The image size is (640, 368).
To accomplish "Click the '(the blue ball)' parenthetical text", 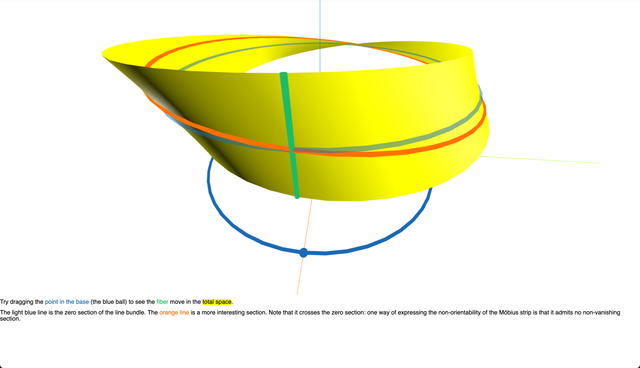I will [x=109, y=302].
